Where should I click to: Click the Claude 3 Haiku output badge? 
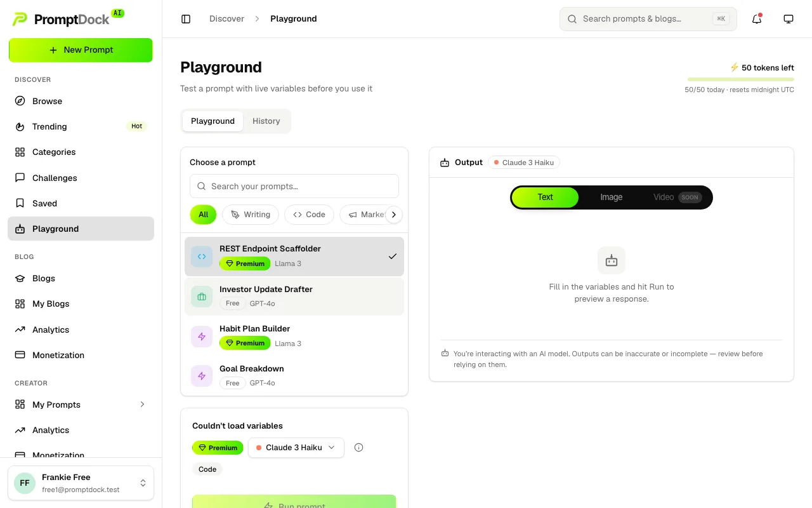tap(524, 163)
